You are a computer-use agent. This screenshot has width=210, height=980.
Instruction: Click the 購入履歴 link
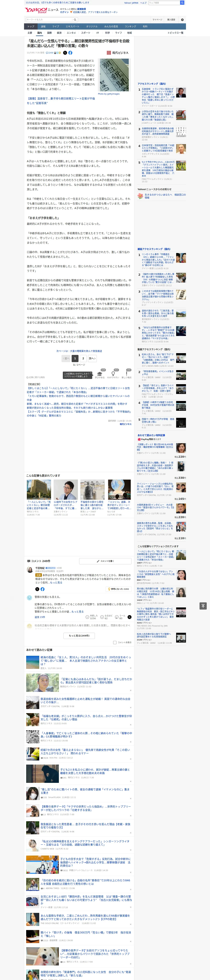click(x=171, y=19)
